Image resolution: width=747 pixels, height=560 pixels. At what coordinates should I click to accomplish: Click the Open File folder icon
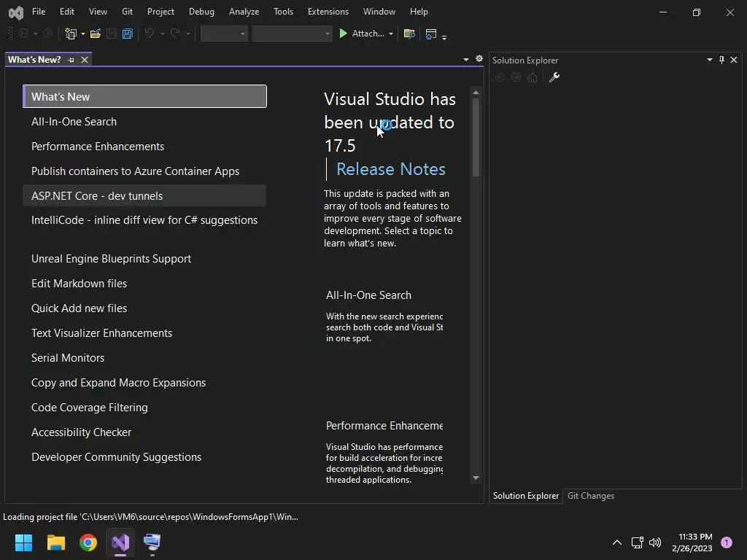[96, 34]
